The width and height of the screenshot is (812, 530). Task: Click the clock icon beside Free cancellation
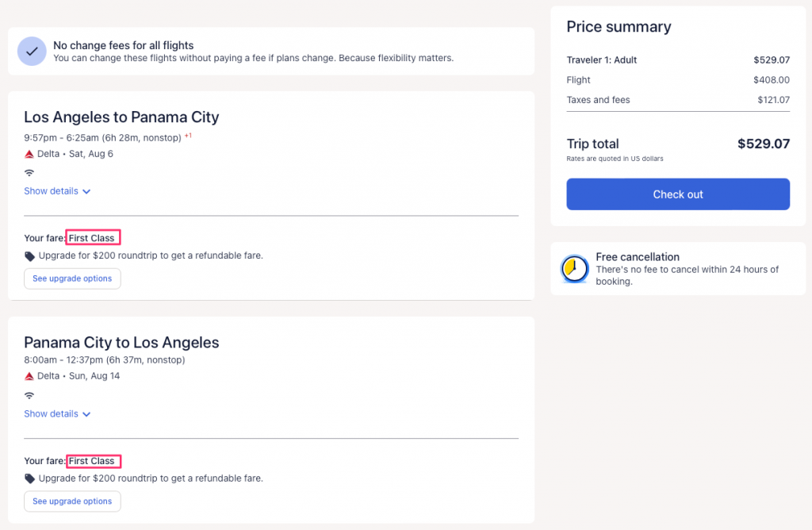pyautogui.click(x=573, y=269)
